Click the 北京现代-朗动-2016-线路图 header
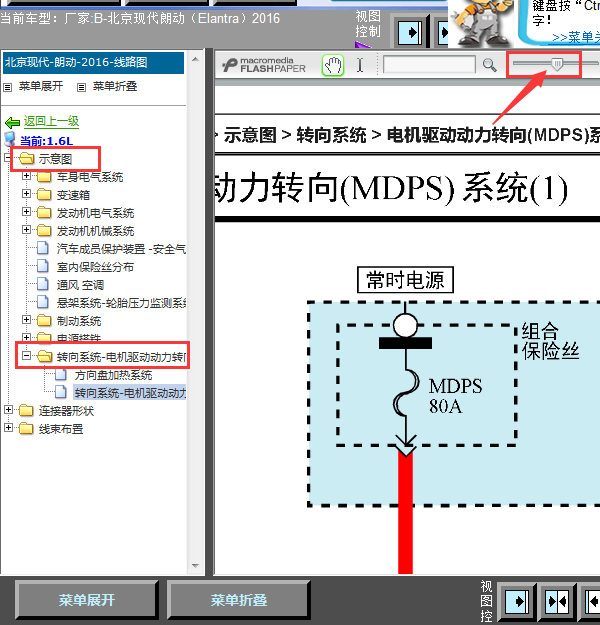Image resolution: width=600 pixels, height=625 pixels. [93, 63]
